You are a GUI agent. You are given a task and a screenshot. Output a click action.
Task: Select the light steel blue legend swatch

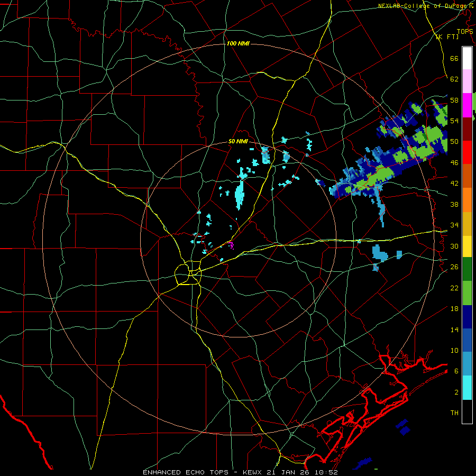pyautogui.click(x=467, y=364)
